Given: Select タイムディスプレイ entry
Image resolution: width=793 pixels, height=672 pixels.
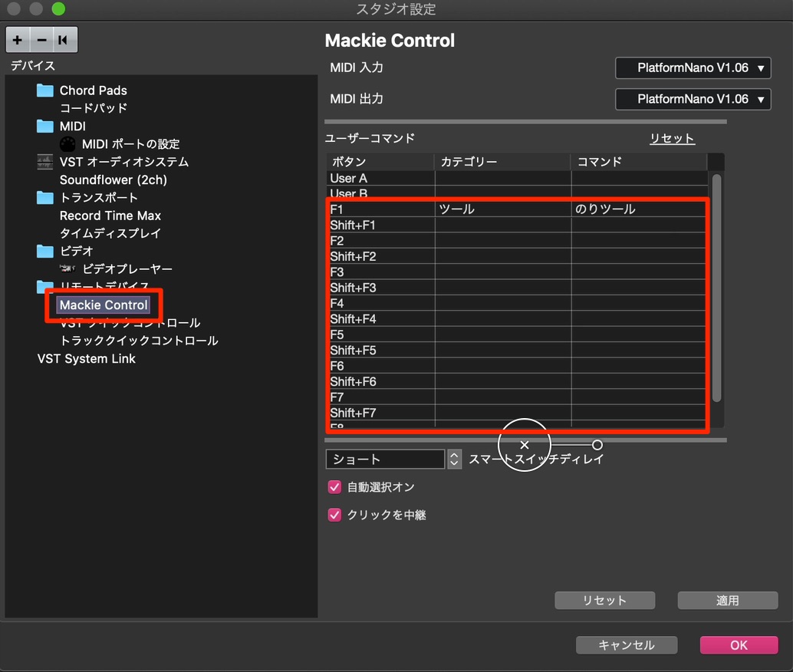Looking at the screenshot, I should (110, 233).
